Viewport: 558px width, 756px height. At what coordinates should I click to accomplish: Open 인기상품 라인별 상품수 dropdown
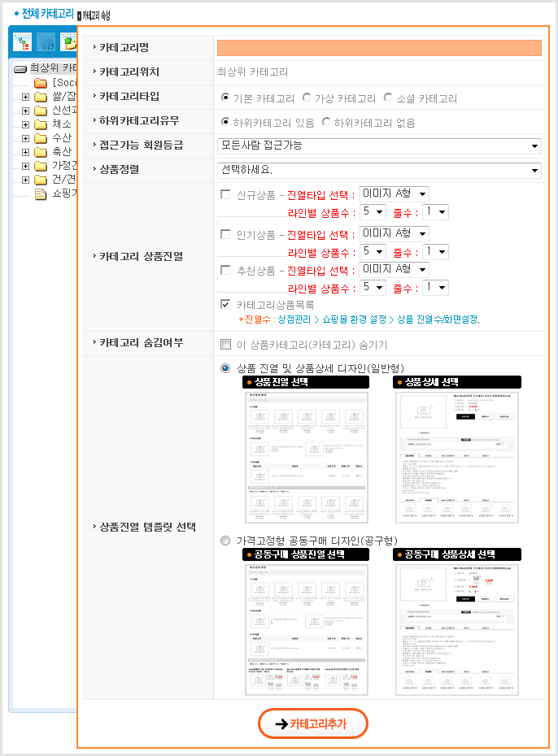[373, 252]
